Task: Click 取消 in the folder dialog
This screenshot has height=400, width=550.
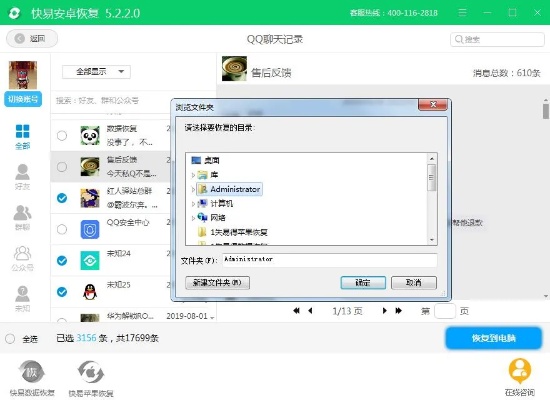Action: click(x=414, y=283)
